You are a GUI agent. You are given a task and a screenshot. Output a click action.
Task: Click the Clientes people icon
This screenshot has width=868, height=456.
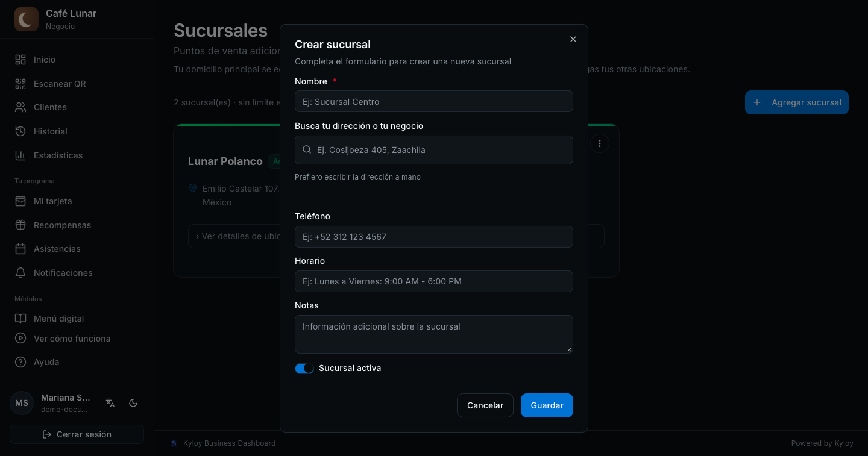point(20,107)
